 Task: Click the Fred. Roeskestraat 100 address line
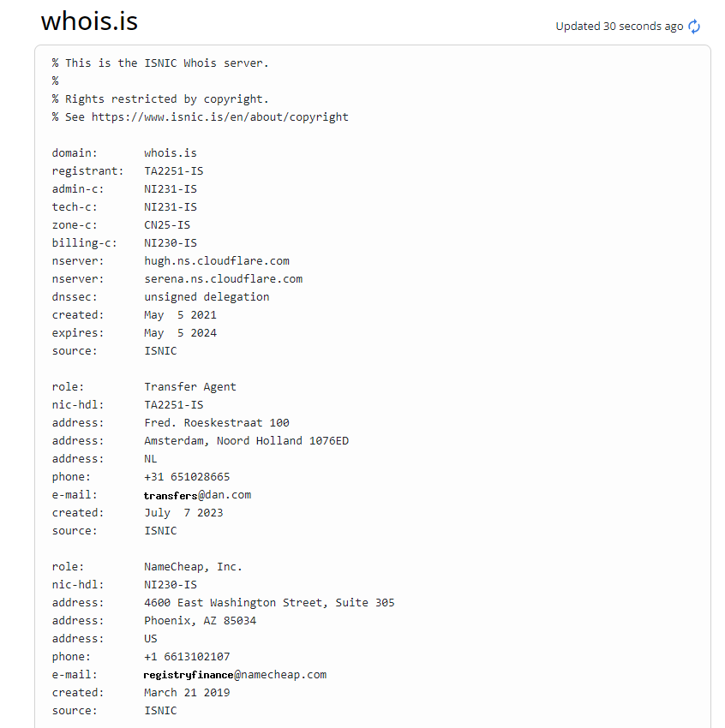click(217, 422)
